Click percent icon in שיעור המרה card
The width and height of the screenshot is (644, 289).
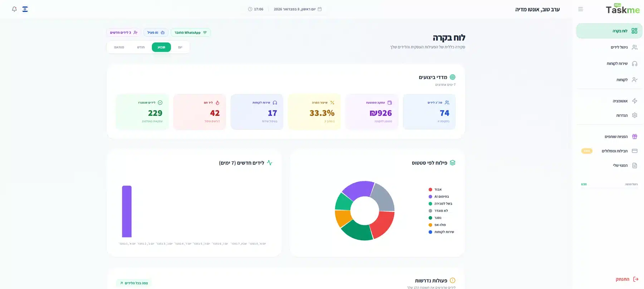pos(332,103)
